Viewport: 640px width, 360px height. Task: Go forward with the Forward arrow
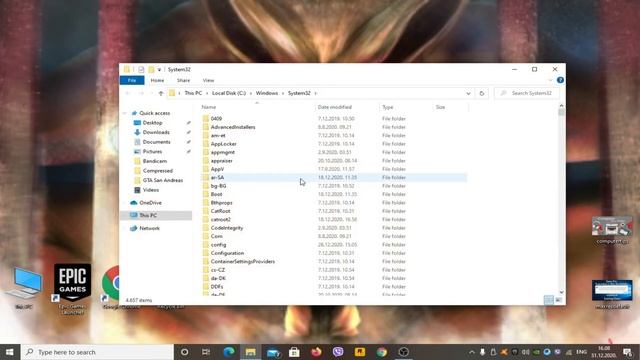[141, 93]
